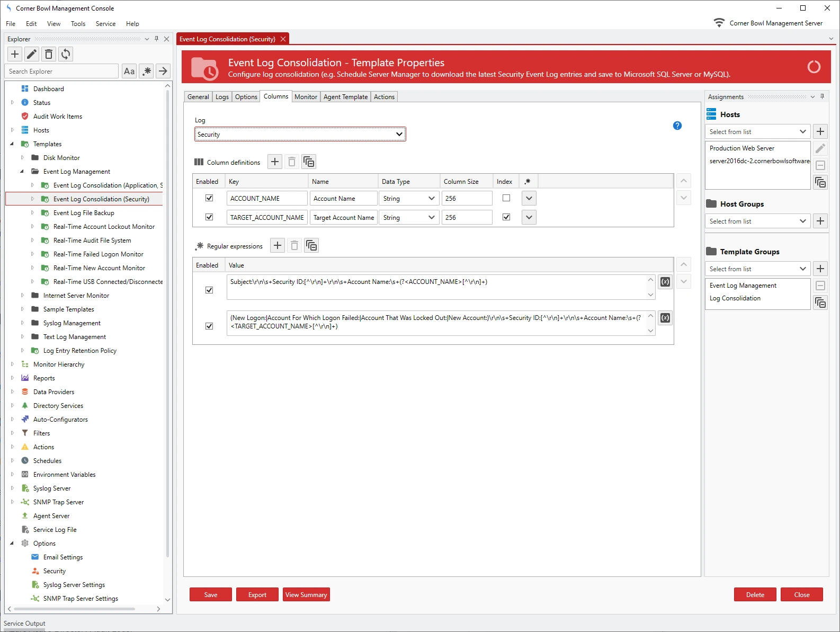Open the blue help question mark icon
This screenshot has height=632, width=840.
(x=677, y=126)
